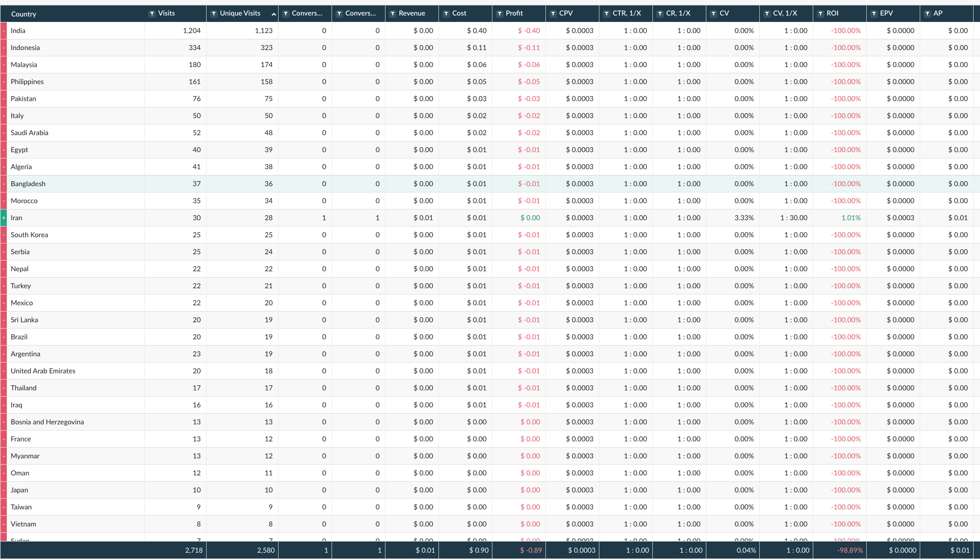Toggle the red minus marker beside Bangladesh
The width and height of the screenshot is (980, 559).
[3, 184]
